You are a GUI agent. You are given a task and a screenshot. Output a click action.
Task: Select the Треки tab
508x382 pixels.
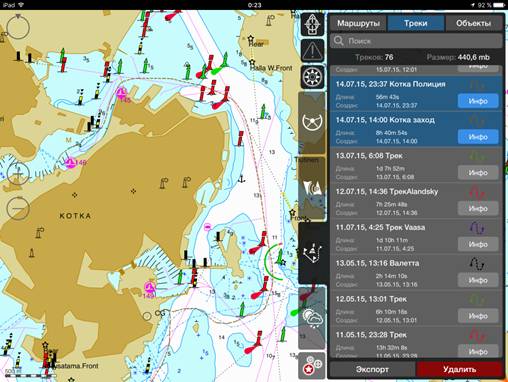click(x=416, y=23)
